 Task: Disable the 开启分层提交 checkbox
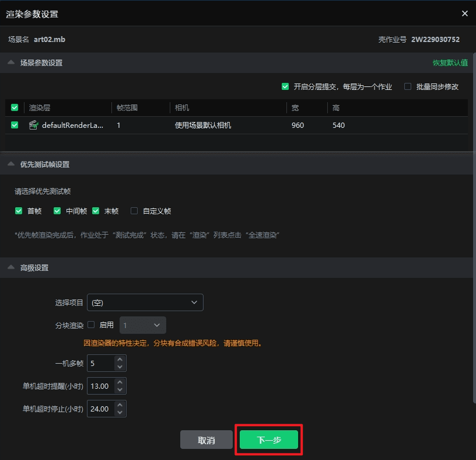[x=285, y=86]
